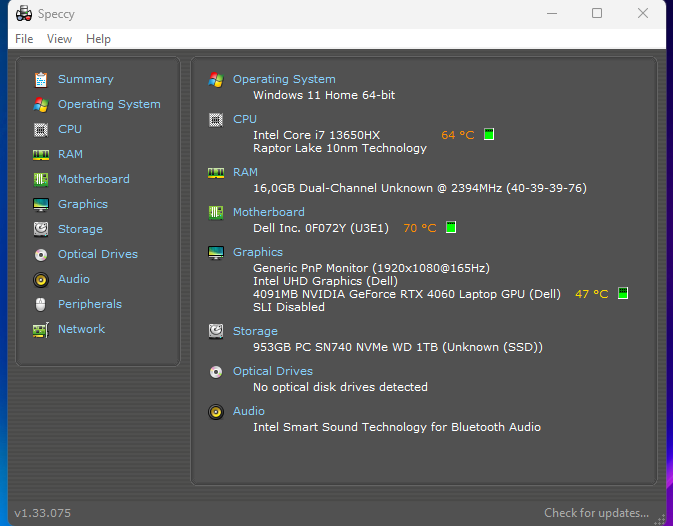Open the RAM heading link in main panel
The height and width of the screenshot is (526, 673).
[x=245, y=172]
